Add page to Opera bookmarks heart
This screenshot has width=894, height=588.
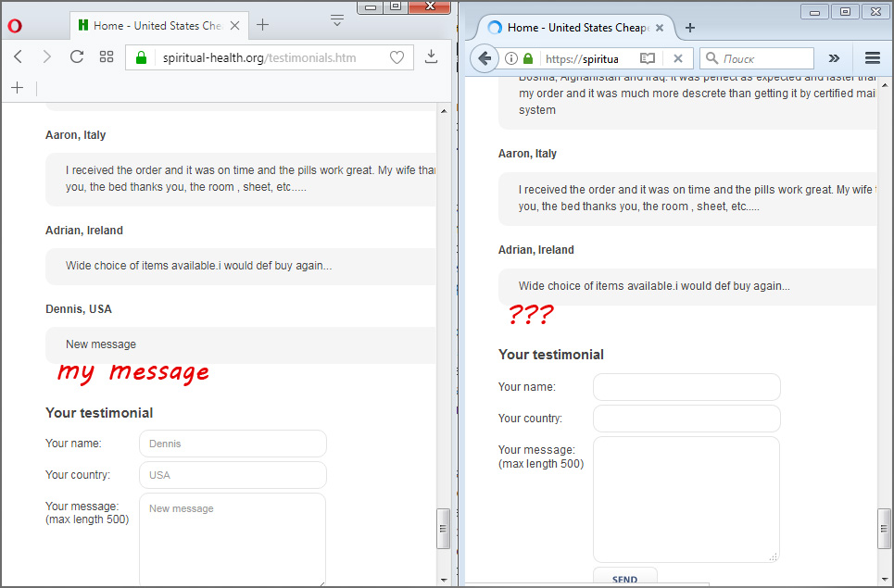click(x=397, y=57)
